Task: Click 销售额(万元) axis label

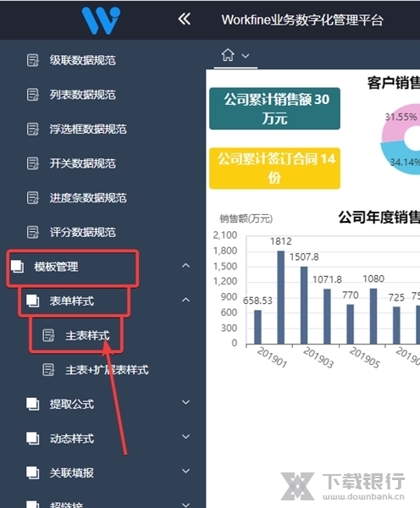Action: (246, 218)
